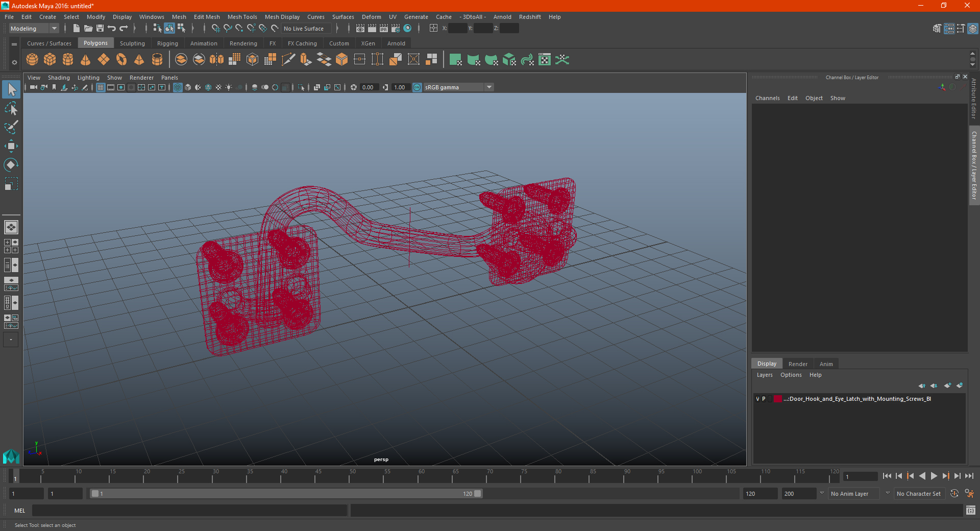The width and height of the screenshot is (980, 531).
Task: Click the MEL command input field
Action: 190,511
